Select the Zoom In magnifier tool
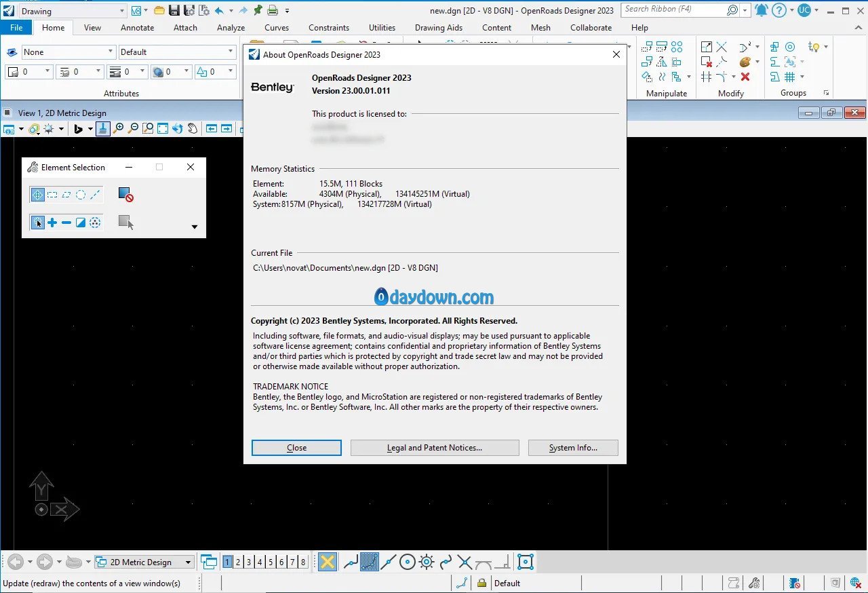Image resolution: width=868 pixels, height=593 pixels. (118, 128)
